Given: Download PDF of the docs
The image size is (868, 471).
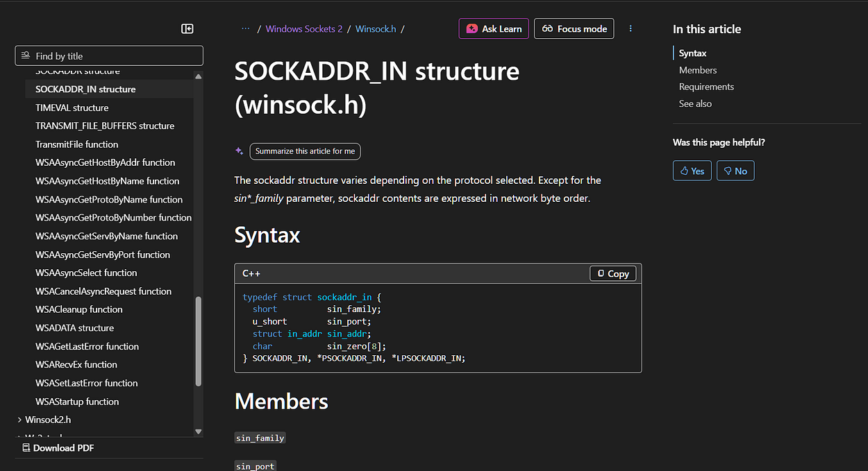Looking at the screenshot, I should click(x=58, y=448).
